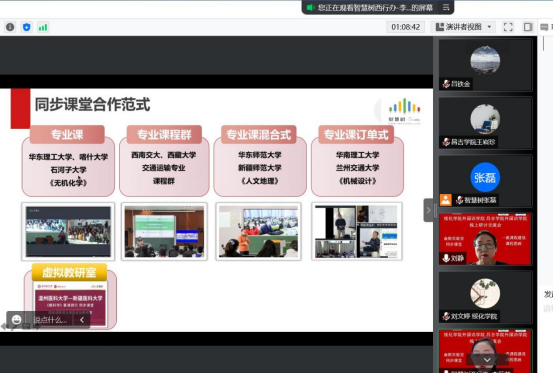Collapse the participant video panel with the arrow
The height and width of the screenshot is (373, 553).
tap(428, 210)
